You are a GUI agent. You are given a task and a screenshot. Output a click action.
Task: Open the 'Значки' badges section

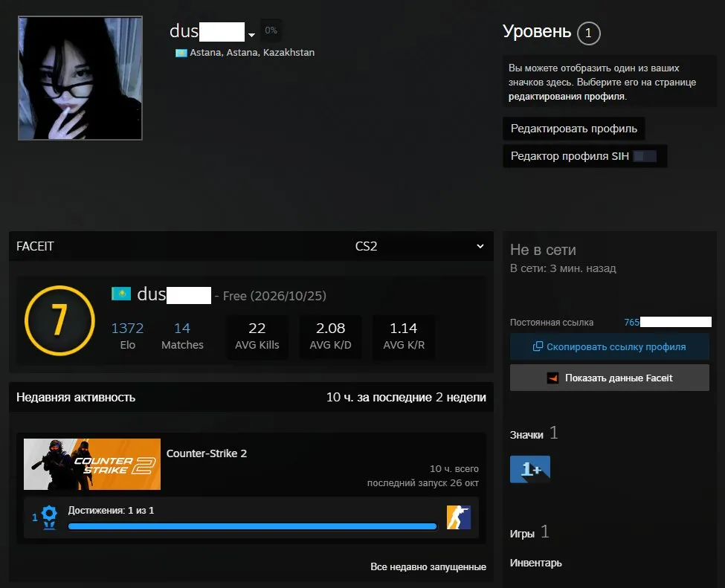(526, 435)
